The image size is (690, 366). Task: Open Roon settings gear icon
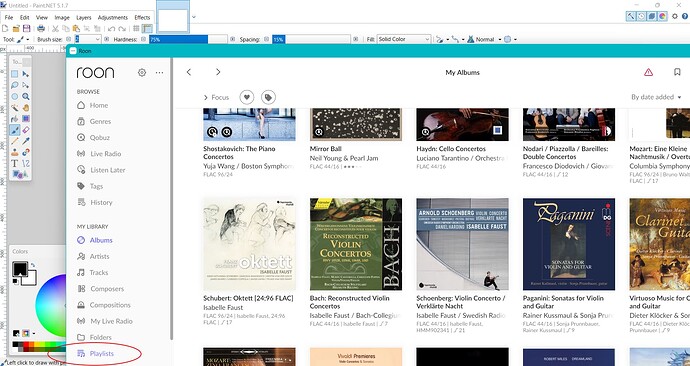(142, 73)
